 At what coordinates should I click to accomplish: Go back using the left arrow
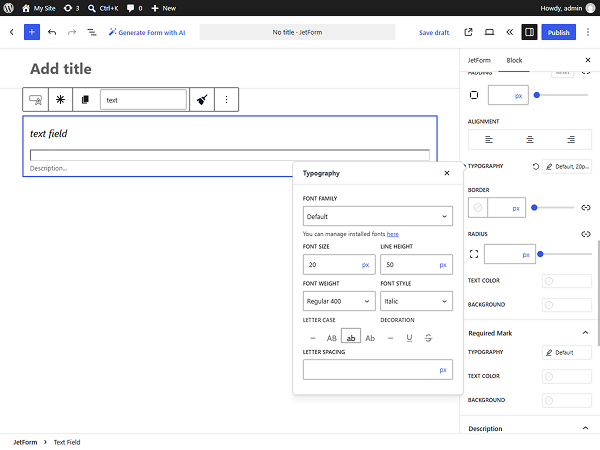coord(12,32)
